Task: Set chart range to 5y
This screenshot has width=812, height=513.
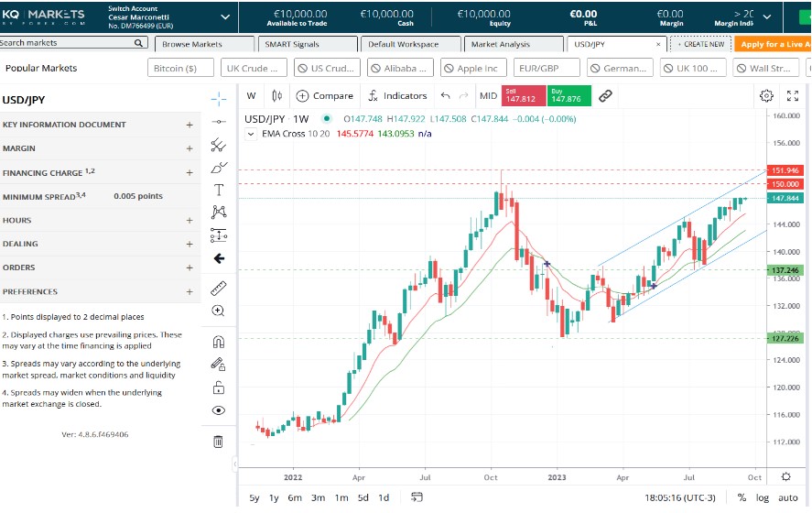Action: point(254,498)
